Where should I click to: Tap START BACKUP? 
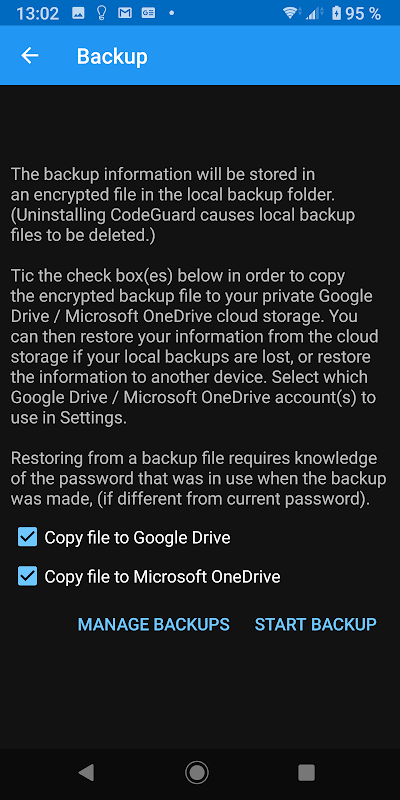[x=316, y=624]
